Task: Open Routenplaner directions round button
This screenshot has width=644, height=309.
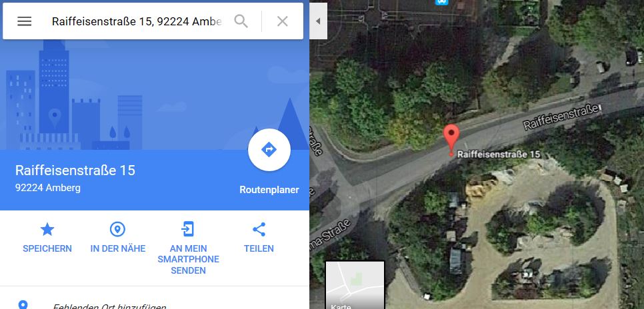Action: 269,150
